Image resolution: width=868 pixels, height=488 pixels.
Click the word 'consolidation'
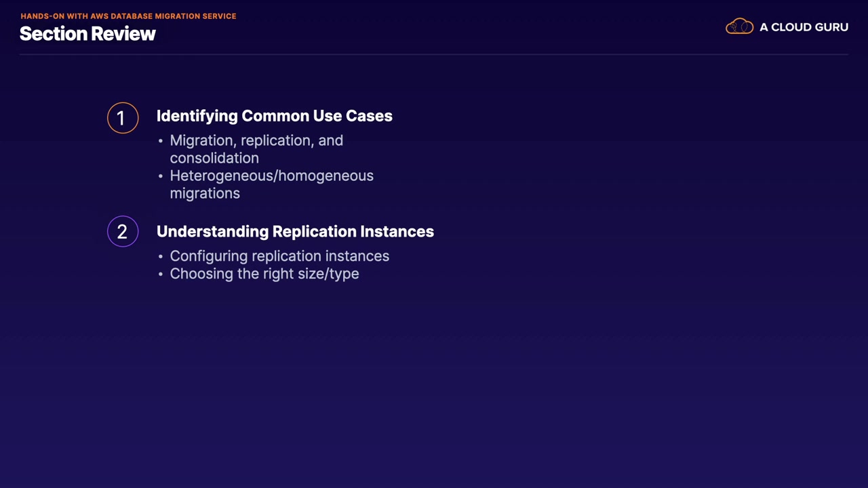pos(214,158)
